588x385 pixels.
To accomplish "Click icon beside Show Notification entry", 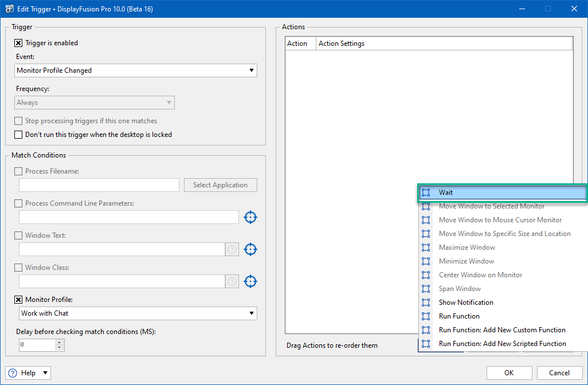I will point(426,302).
